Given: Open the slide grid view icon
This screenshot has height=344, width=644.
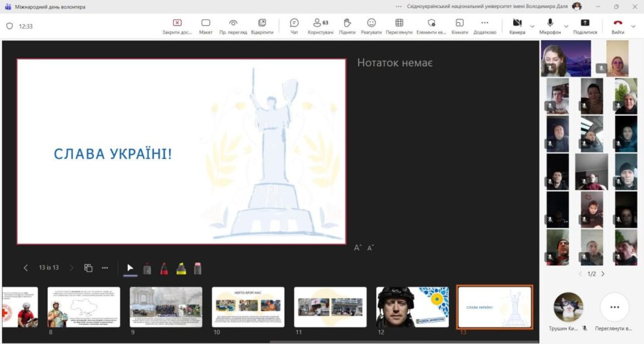Looking at the screenshot, I should [88, 268].
